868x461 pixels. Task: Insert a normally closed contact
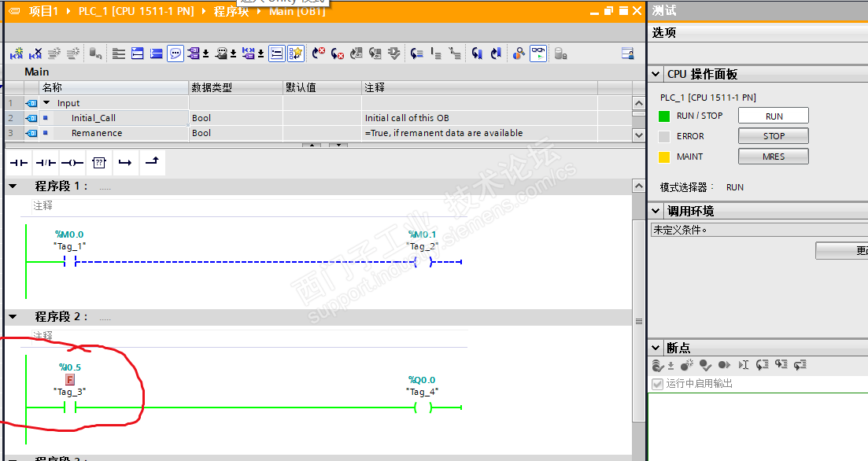[46, 163]
